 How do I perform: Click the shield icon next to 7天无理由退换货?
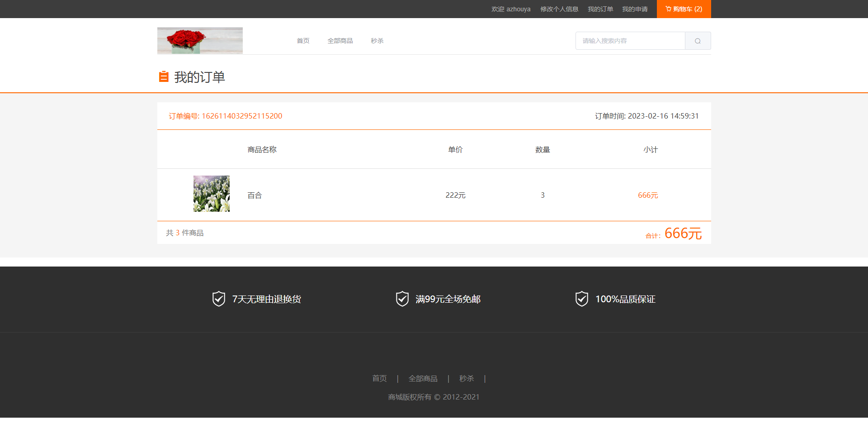[219, 299]
